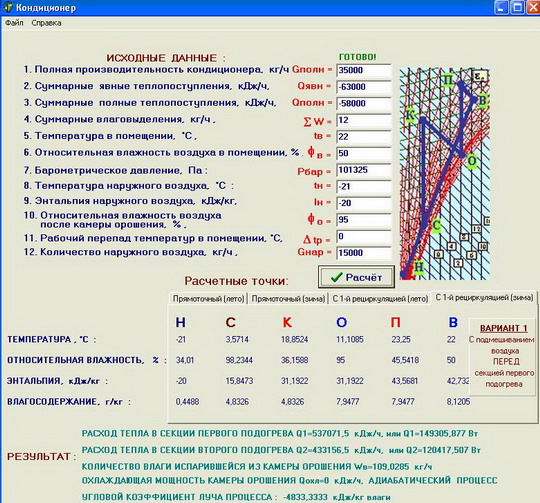Click humidity value 34,01
The image size is (540, 503).
point(185,360)
